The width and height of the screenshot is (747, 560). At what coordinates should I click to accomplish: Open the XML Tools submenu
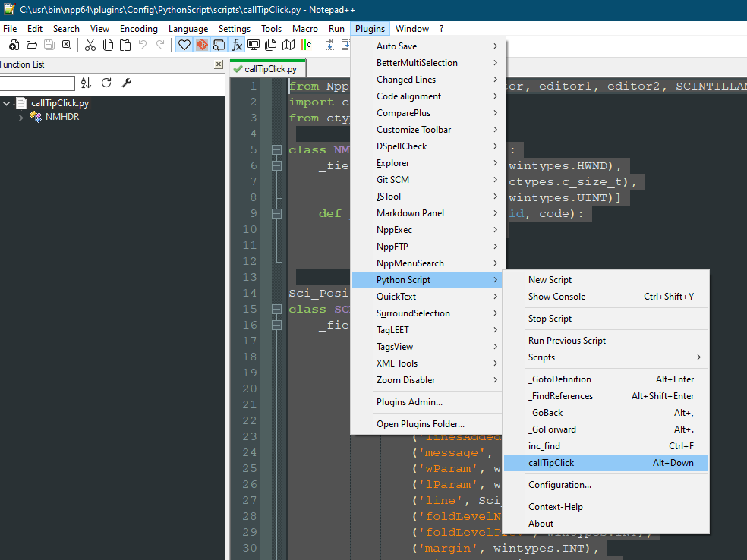[x=427, y=363]
